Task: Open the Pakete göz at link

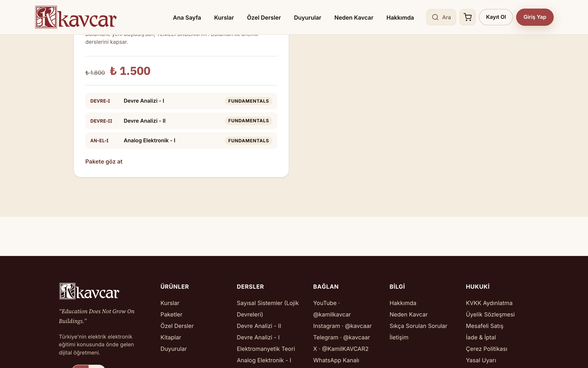Action: pyautogui.click(x=104, y=162)
